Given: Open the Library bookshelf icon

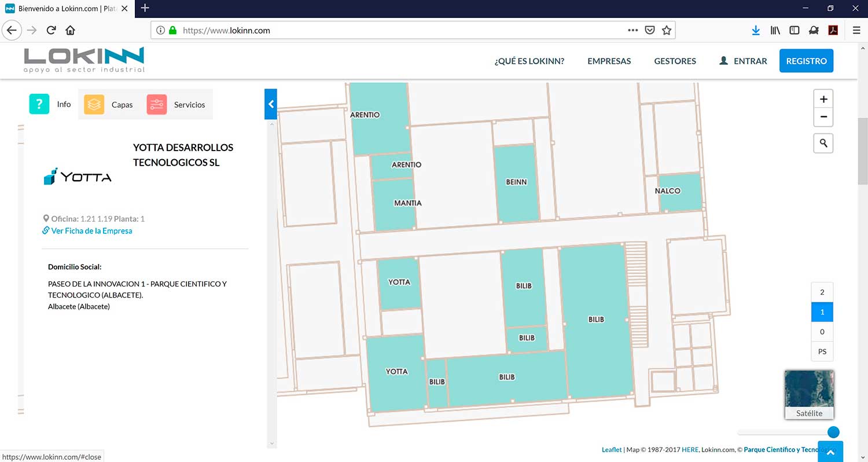Looking at the screenshot, I should 775,31.
